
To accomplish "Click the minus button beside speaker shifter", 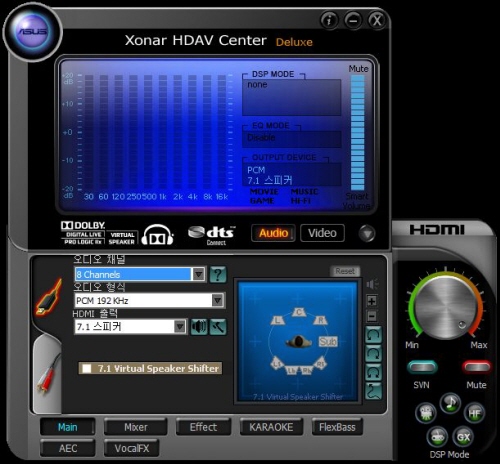I will [x=372, y=316].
